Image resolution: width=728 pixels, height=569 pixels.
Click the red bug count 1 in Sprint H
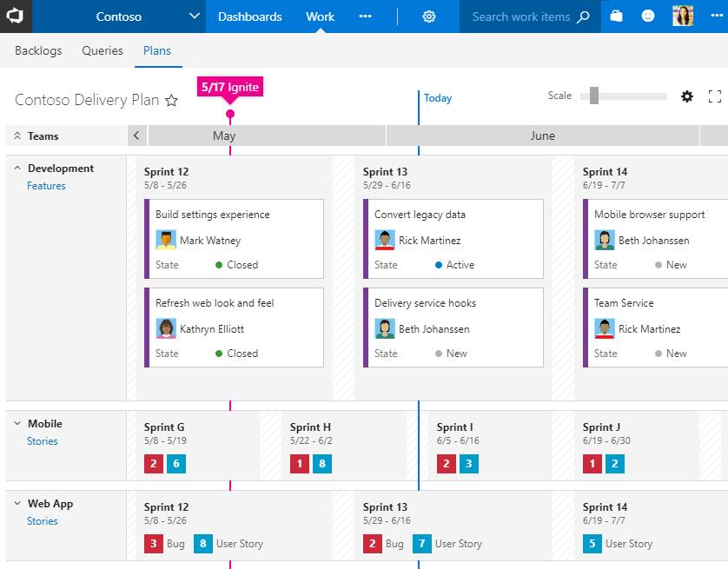click(x=300, y=464)
